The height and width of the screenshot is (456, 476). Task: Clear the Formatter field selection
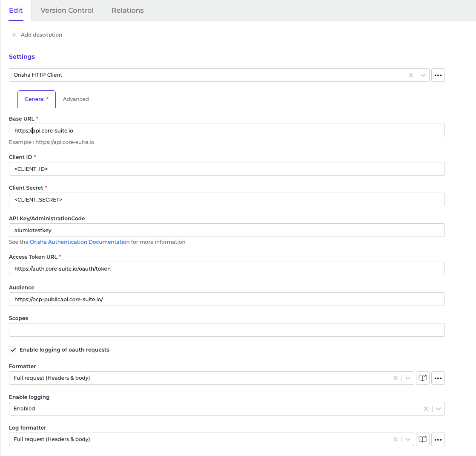point(395,378)
